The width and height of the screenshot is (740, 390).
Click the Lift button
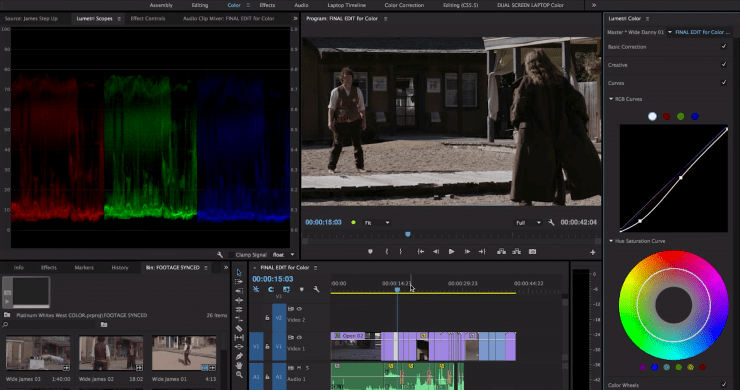click(x=501, y=252)
